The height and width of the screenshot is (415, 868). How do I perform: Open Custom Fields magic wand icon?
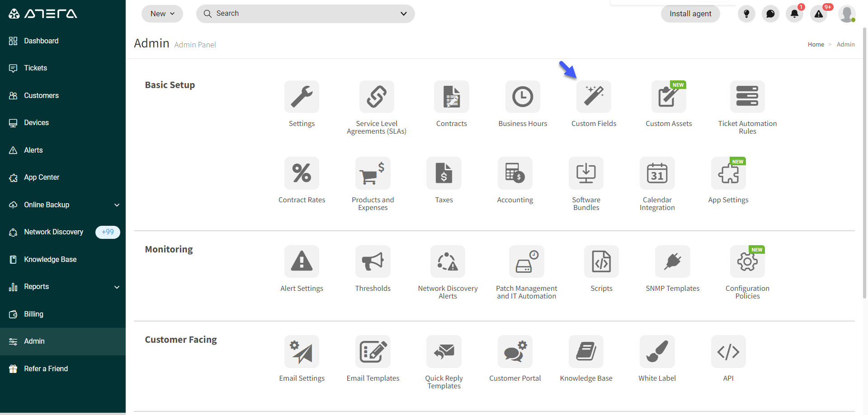(x=594, y=97)
